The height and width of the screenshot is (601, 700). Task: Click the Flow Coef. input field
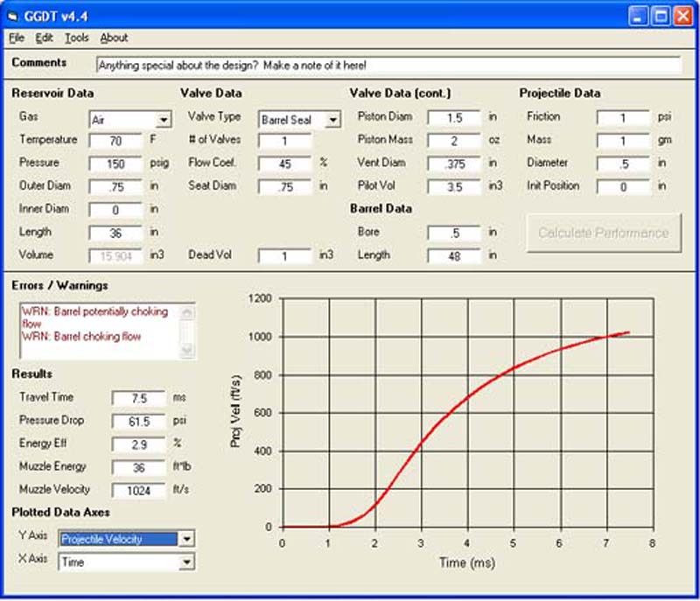(284, 164)
